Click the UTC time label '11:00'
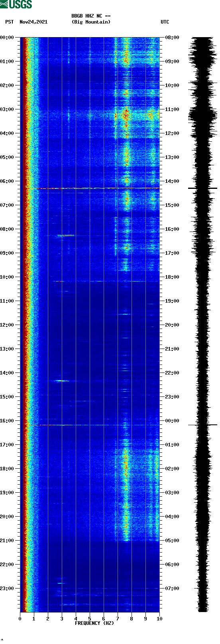220x644 pixels. click(172, 109)
